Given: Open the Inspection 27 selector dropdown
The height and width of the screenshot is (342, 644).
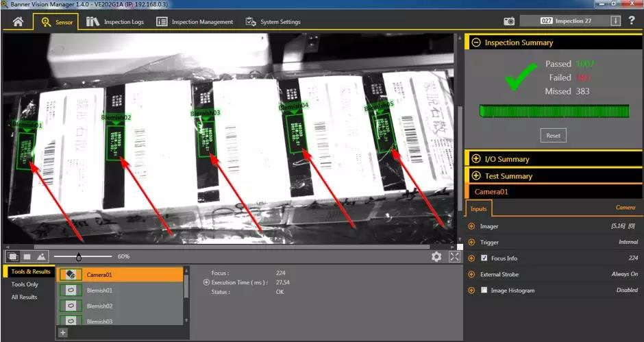Looking at the screenshot, I should tap(570, 21).
